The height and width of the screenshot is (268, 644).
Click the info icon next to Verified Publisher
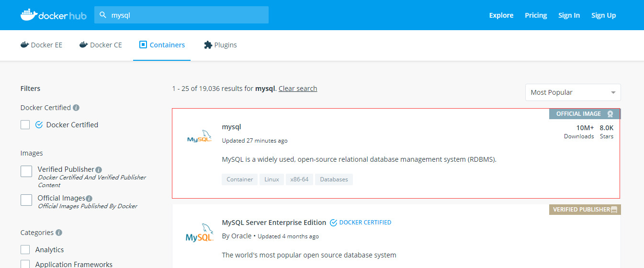[99, 169]
